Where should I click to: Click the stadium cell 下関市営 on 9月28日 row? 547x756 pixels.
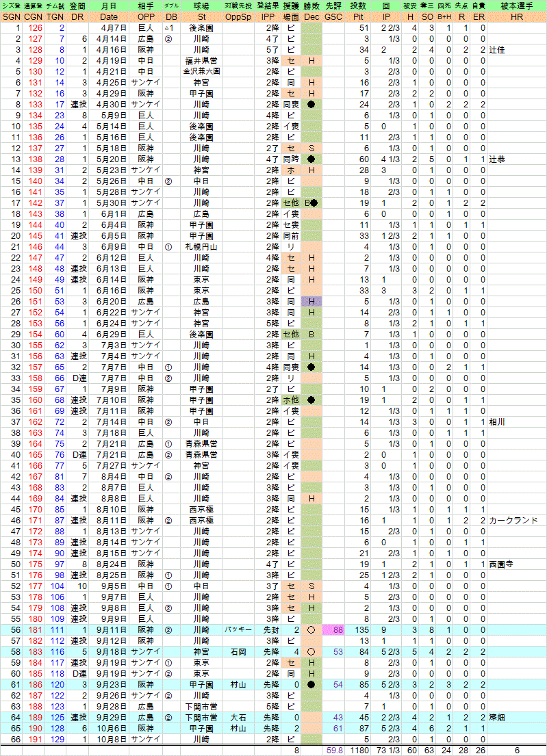pyautogui.click(x=201, y=707)
